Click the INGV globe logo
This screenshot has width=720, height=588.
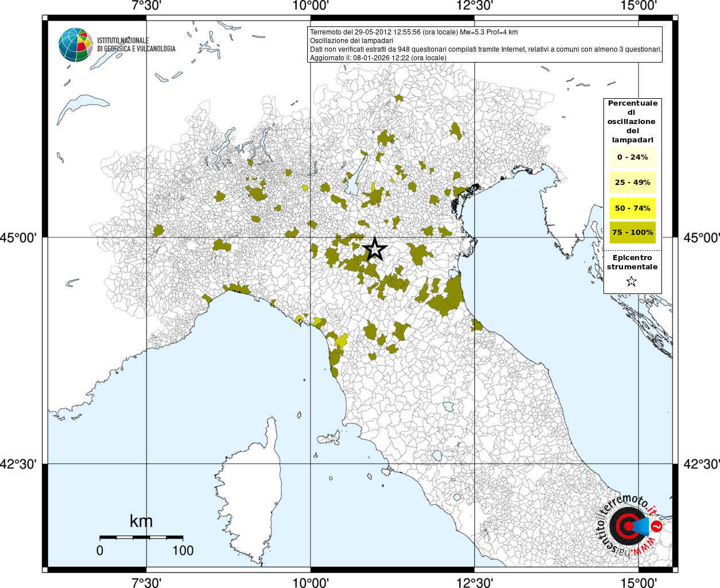click(75, 45)
